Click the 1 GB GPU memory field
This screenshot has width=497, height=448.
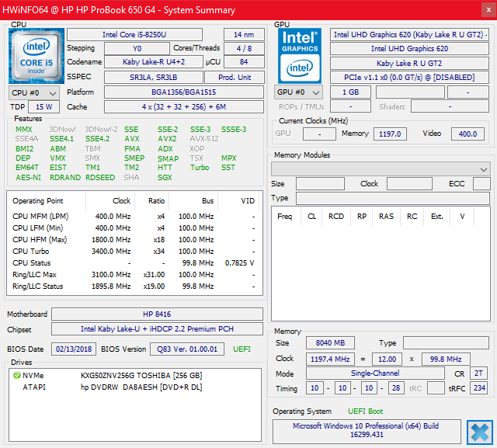point(350,92)
